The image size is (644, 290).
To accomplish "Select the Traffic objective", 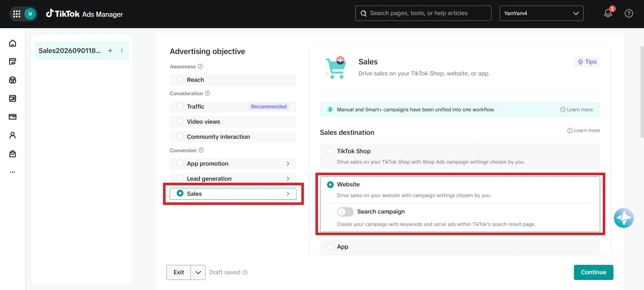I will pos(233,106).
